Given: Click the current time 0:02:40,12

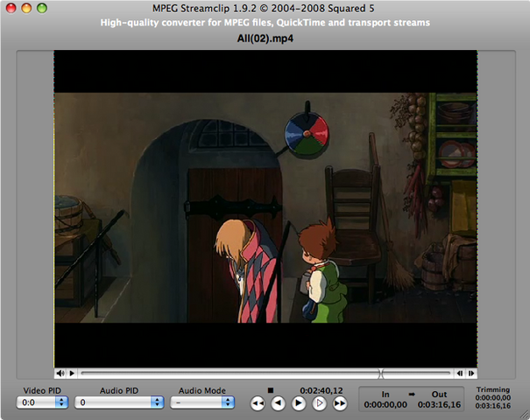Looking at the screenshot, I should point(322,390).
